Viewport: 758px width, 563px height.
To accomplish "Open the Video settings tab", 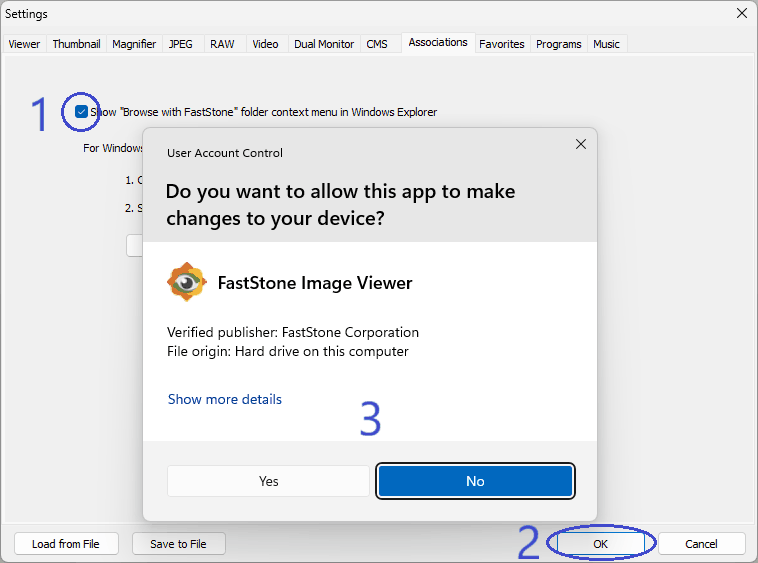I will tap(265, 44).
